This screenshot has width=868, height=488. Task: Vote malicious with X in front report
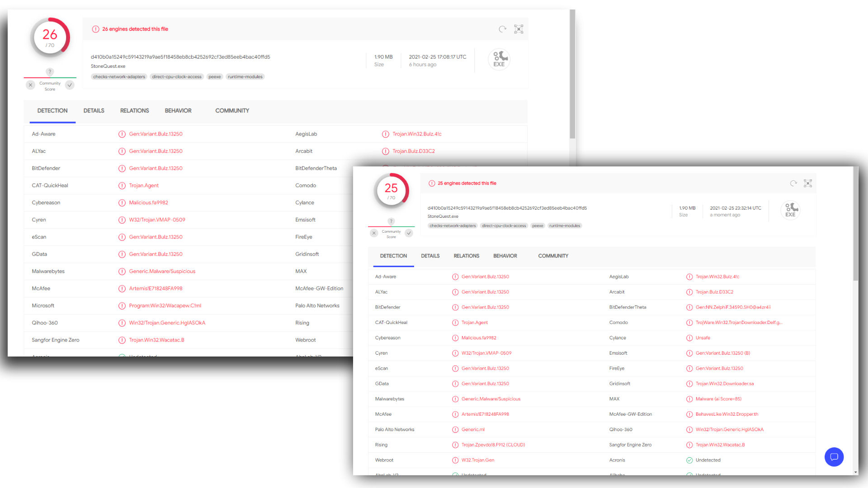[374, 233]
